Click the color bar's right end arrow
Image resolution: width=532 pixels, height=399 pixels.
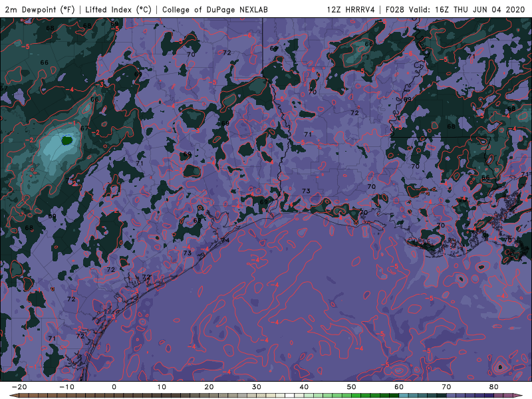tap(518, 396)
